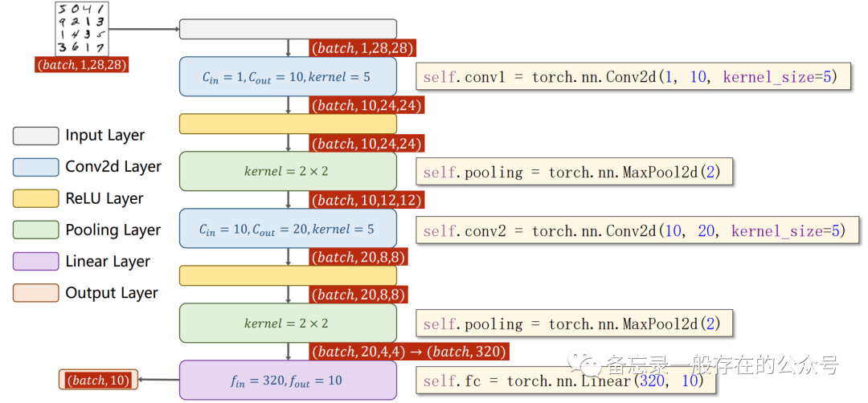Click the (batch,20,8,8) label right after conv2 block
Screen dimensions: 868x403
358,257
